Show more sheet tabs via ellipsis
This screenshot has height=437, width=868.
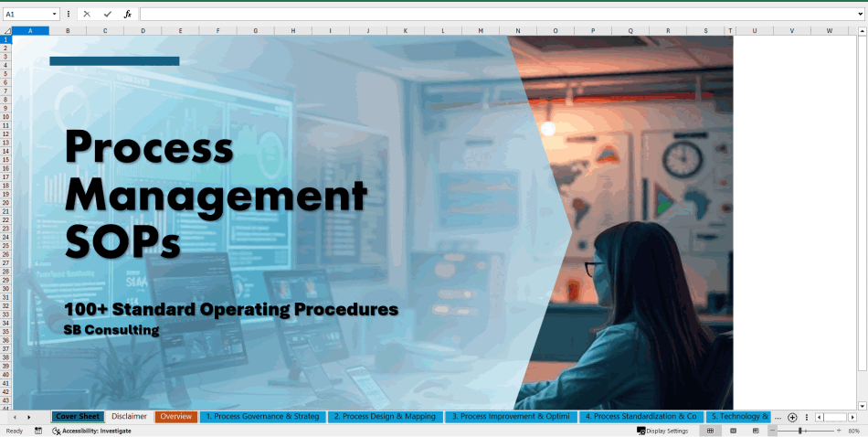pos(778,417)
